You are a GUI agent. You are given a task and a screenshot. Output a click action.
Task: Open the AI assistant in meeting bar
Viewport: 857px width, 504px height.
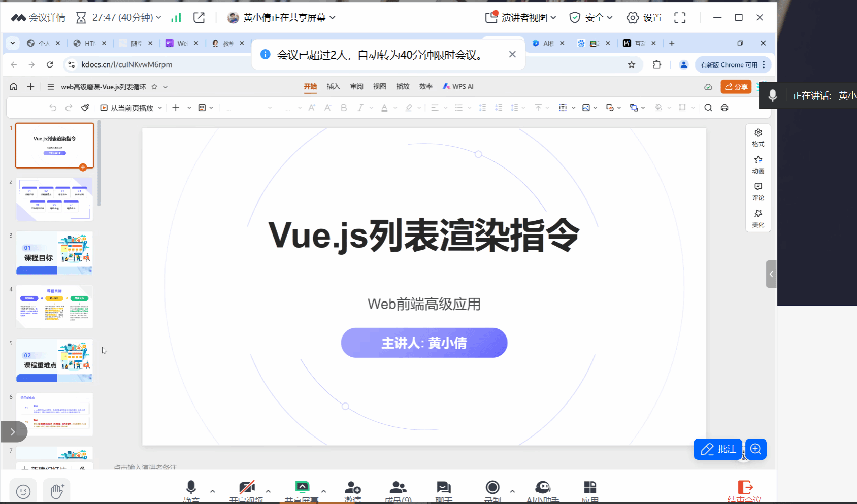coord(542,488)
